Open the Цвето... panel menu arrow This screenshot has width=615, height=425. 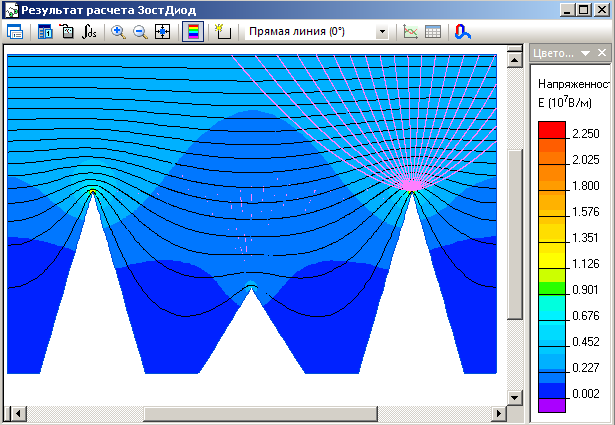tap(586, 53)
